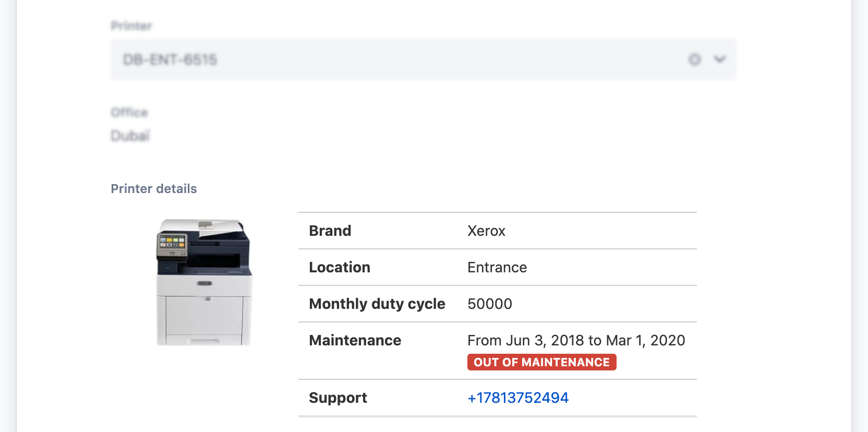This screenshot has height=432, width=868.
Task: Click the Dubai office value
Action: (130, 136)
